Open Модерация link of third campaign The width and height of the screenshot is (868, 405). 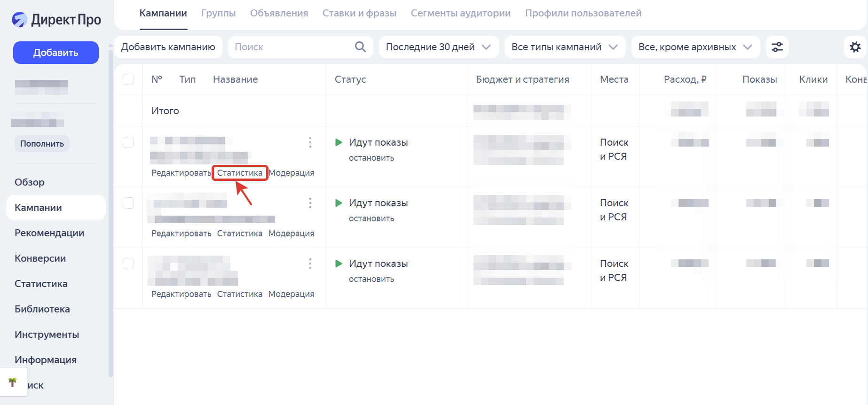[292, 294]
